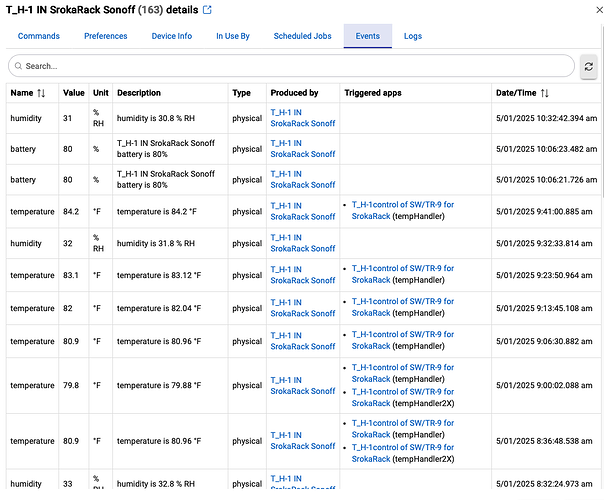Click timestamp 5/01/2025 10:32:42.394 am

[547, 118]
